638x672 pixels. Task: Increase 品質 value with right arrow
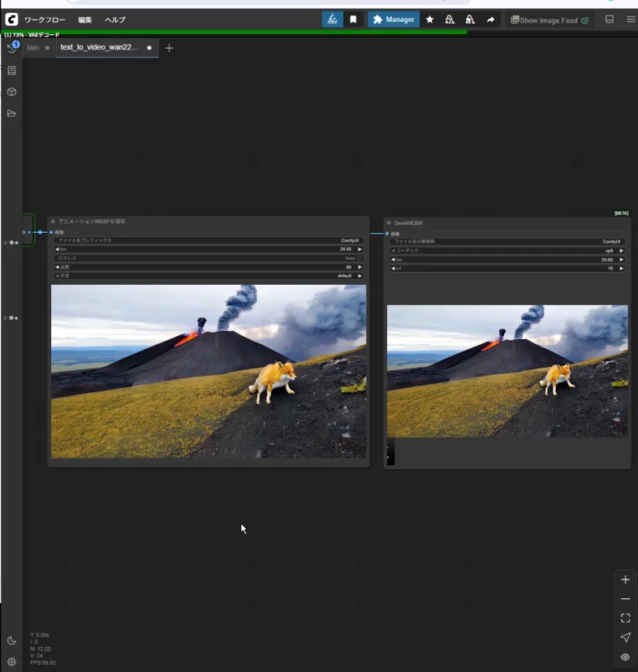point(360,267)
